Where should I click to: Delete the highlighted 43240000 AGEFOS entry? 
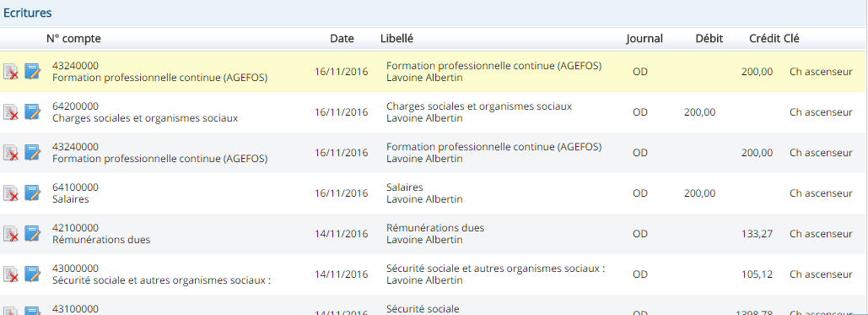[11, 72]
